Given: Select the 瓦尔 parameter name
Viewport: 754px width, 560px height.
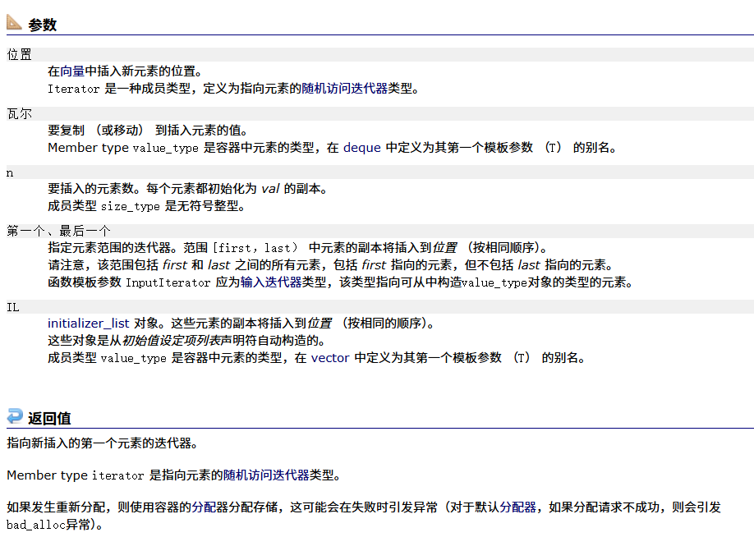Looking at the screenshot, I should click(x=19, y=113).
